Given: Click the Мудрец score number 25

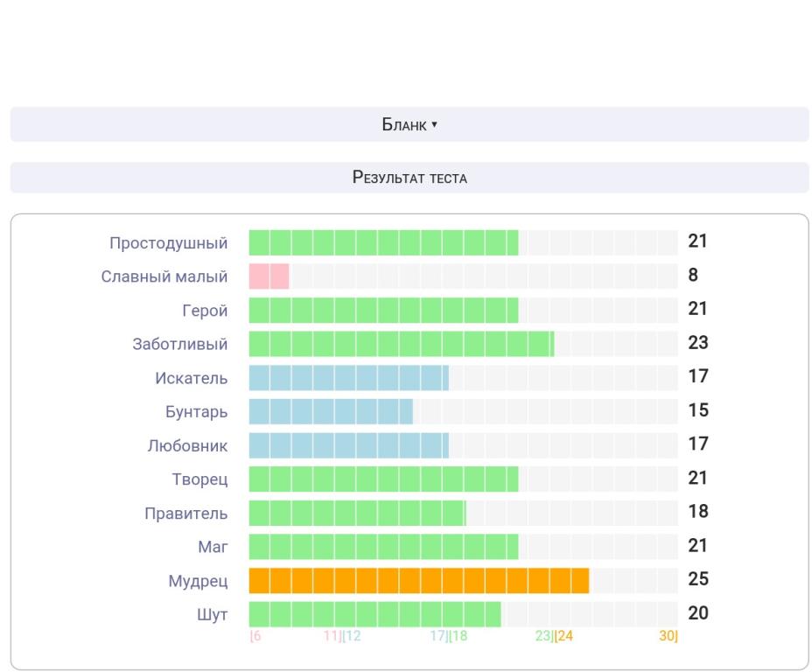Looking at the screenshot, I should pos(697,579).
